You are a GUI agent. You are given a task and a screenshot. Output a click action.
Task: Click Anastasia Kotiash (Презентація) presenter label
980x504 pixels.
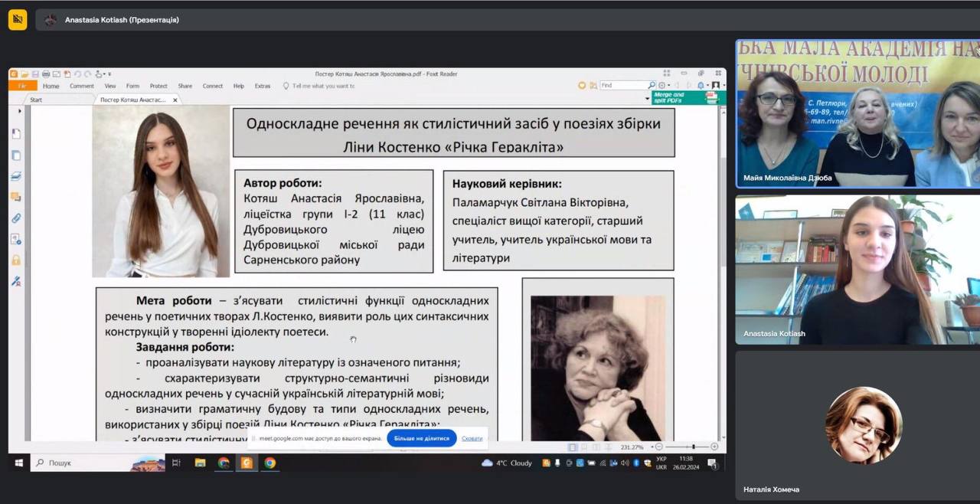click(122, 20)
